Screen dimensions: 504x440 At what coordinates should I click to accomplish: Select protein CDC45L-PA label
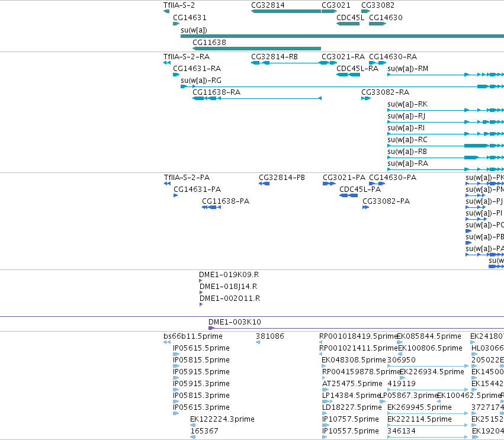(360, 190)
